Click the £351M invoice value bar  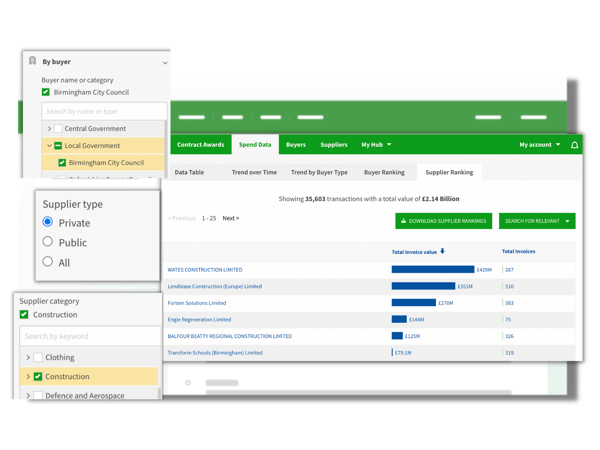point(423,286)
